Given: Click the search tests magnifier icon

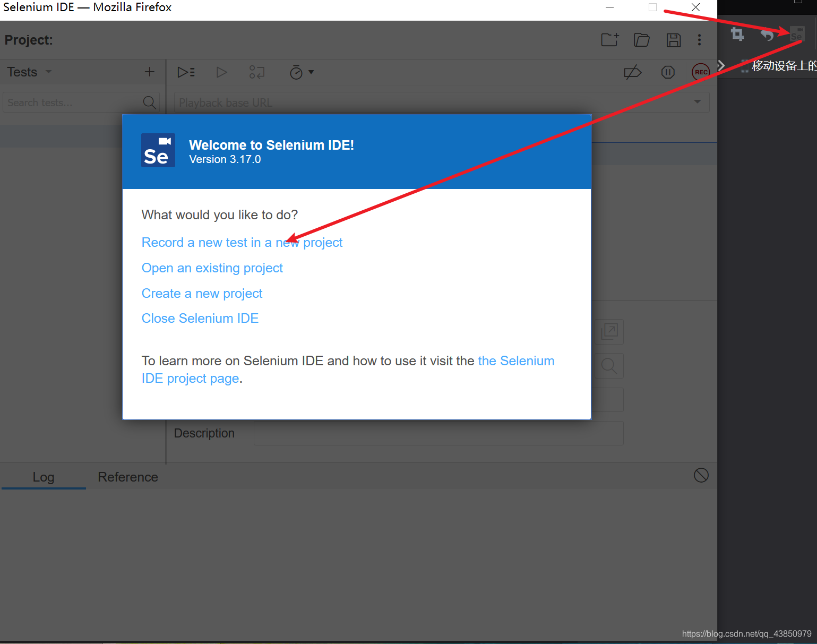Looking at the screenshot, I should 150,102.
